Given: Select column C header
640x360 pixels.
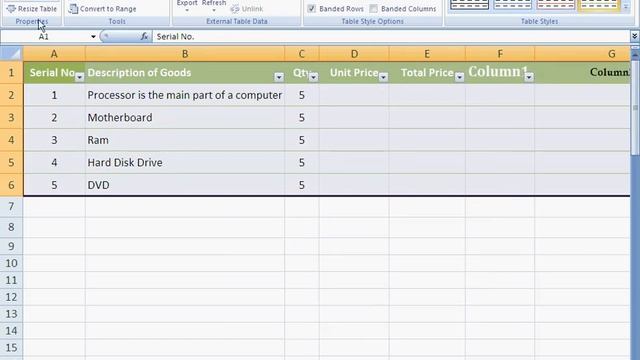Looking at the screenshot, I should [302, 54].
